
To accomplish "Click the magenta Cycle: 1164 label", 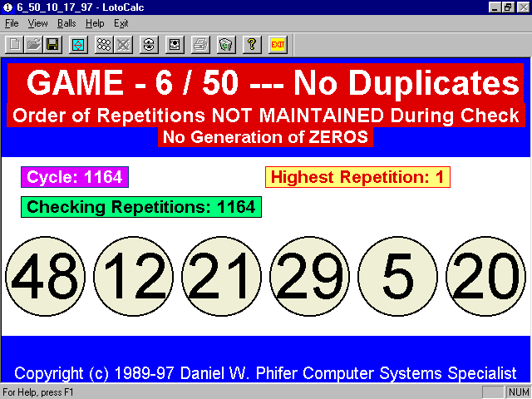I will 75,177.
